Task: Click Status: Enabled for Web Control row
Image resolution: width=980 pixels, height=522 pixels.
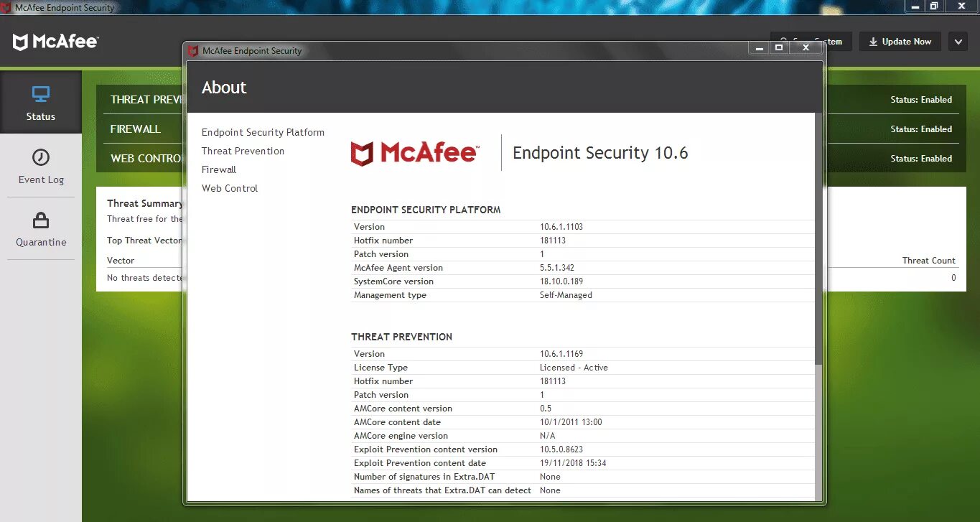Action: tap(921, 159)
